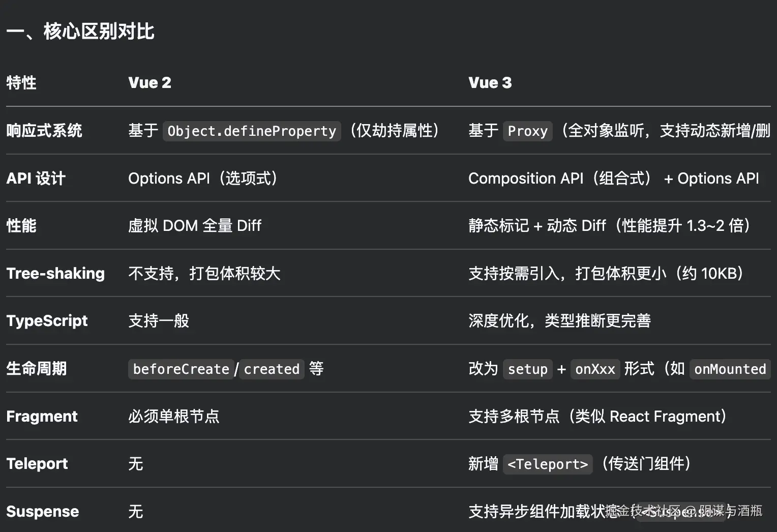Screen dimensions: 777x532
Task: Select the Object.defineProperty code snippet
Action: pos(252,131)
